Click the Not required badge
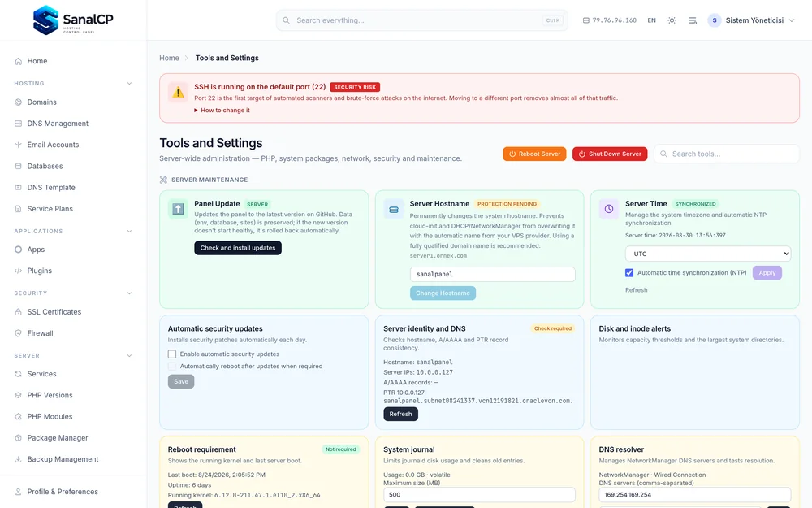Screen dimensions: 812x508 coord(341,449)
